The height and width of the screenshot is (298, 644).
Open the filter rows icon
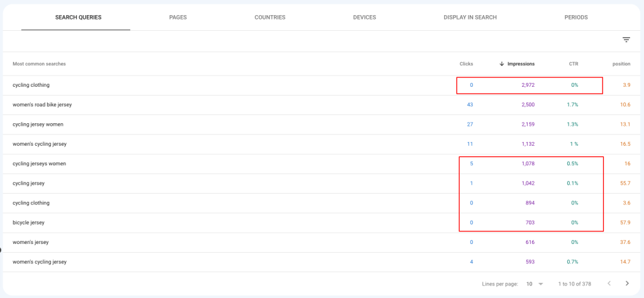[x=626, y=40]
